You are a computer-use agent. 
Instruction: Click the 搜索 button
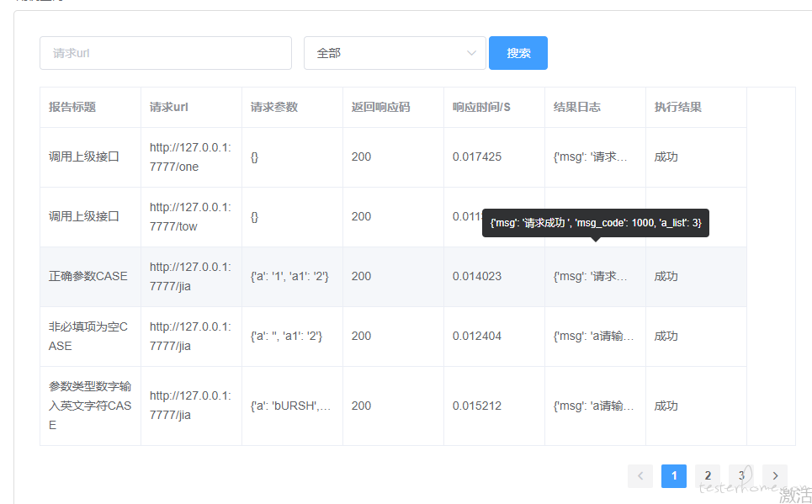click(x=518, y=53)
